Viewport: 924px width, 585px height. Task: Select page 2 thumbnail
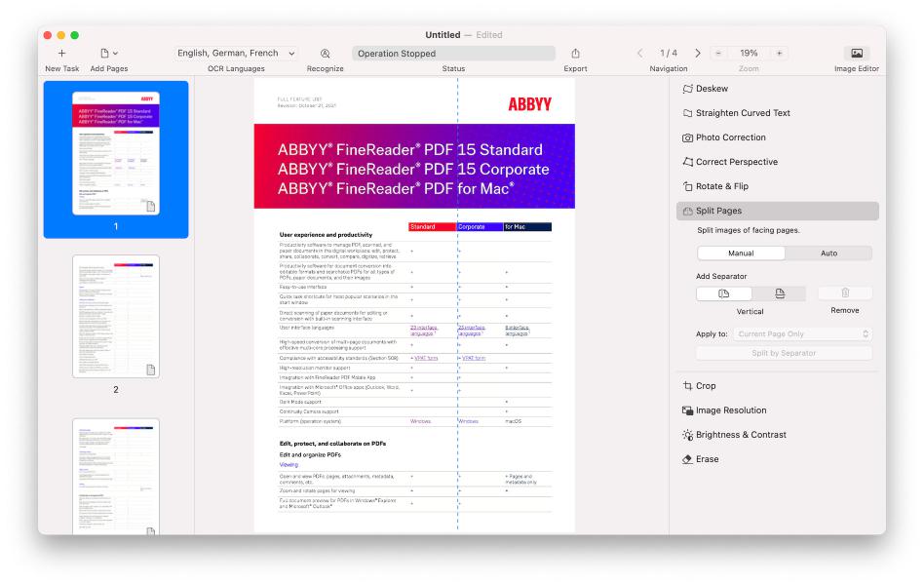116,317
